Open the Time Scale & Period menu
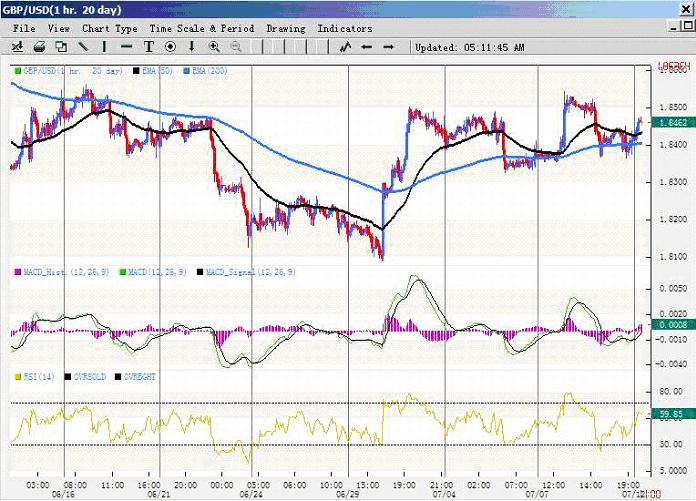The image size is (696, 501). 201,29
